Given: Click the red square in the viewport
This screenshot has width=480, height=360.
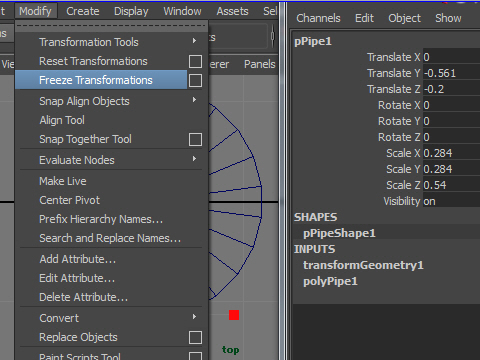Looking at the screenshot, I should [x=234, y=315].
